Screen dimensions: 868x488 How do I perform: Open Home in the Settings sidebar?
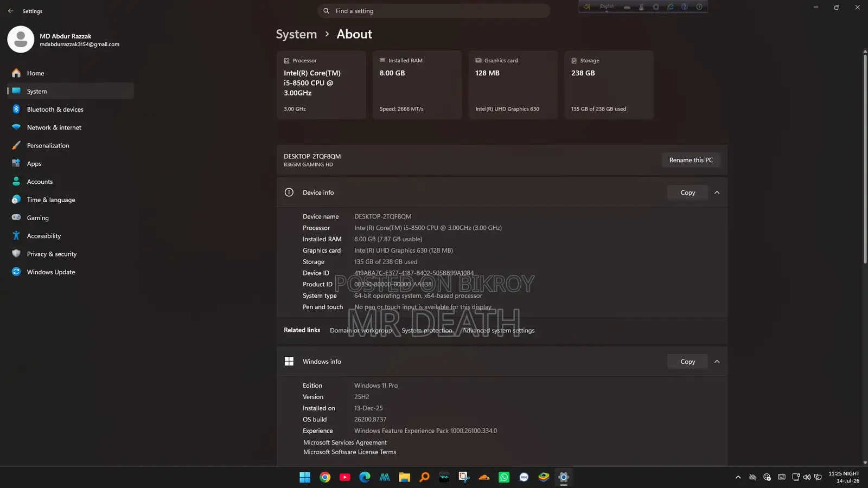point(71,73)
